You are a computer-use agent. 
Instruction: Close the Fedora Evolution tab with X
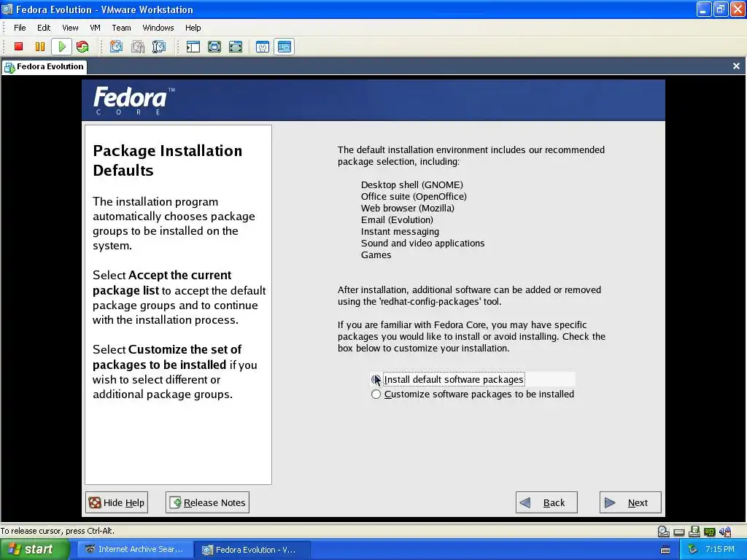pos(736,66)
